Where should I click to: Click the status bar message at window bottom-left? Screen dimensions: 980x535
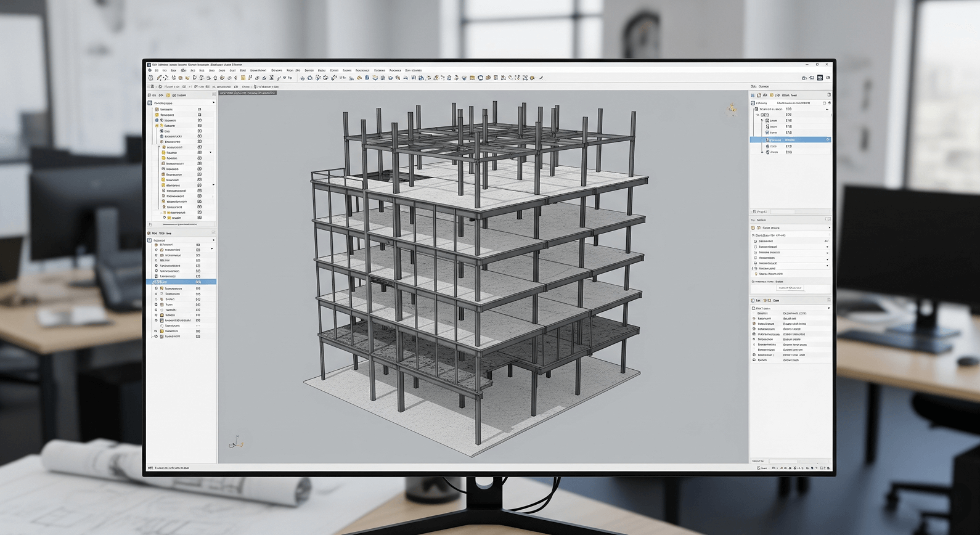point(172,468)
